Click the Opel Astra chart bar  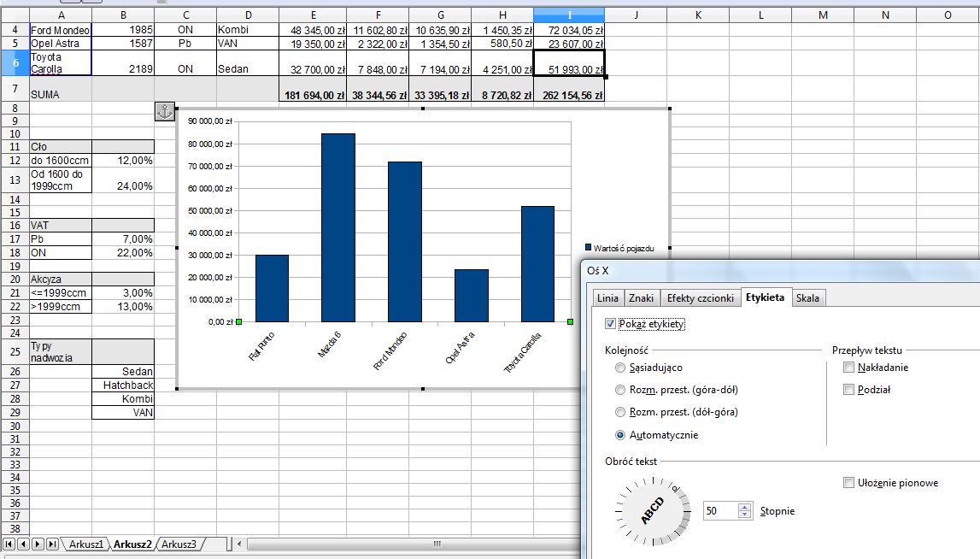pos(472,296)
